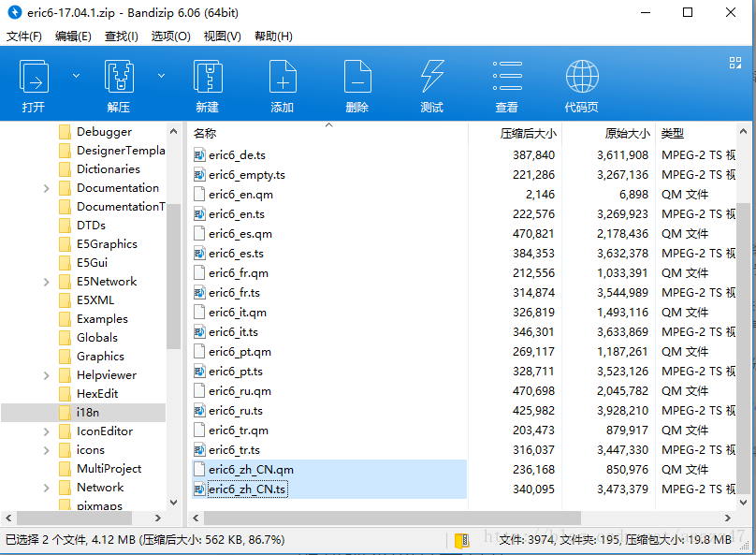This screenshot has width=756, height=555.
Task: Open the 文件(F) menu
Action: tap(24, 36)
